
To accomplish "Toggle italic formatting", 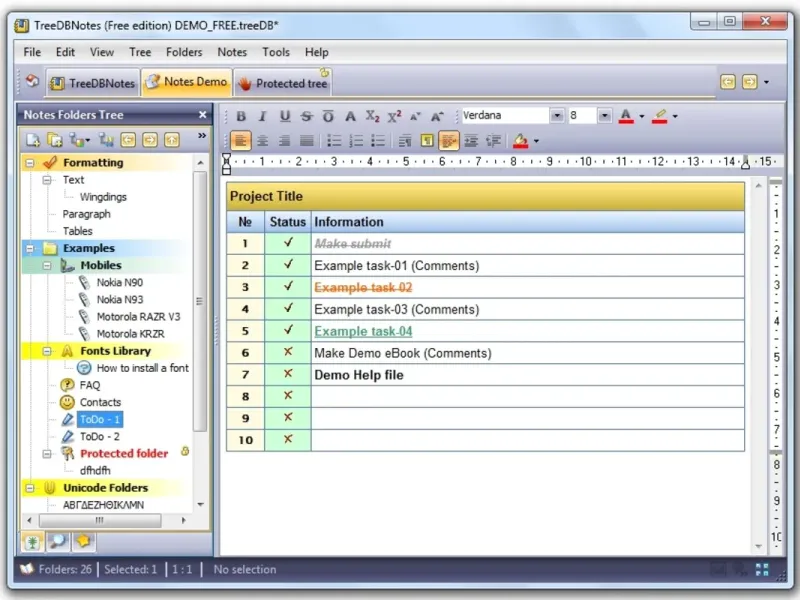I will (263, 116).
